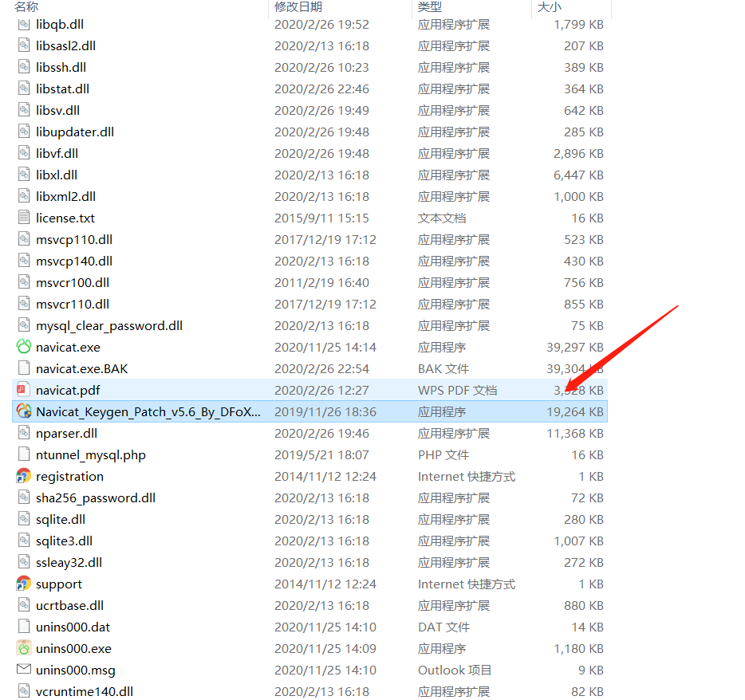This screenshot has width=745, height=700.
Task: Click the support shortcut name
Action: [58, 584]
